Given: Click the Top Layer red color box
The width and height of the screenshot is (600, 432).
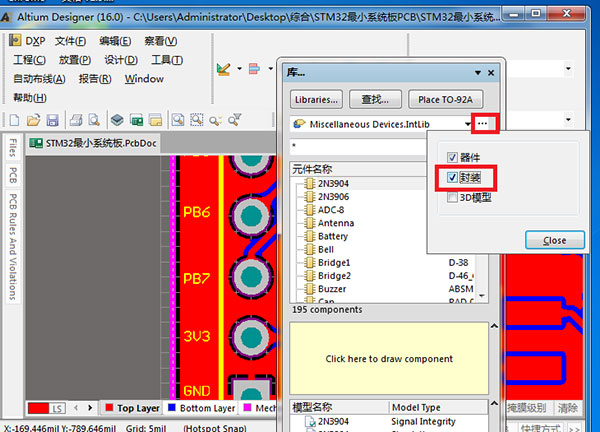Looking at the screenshot, I should pos(109,408).
